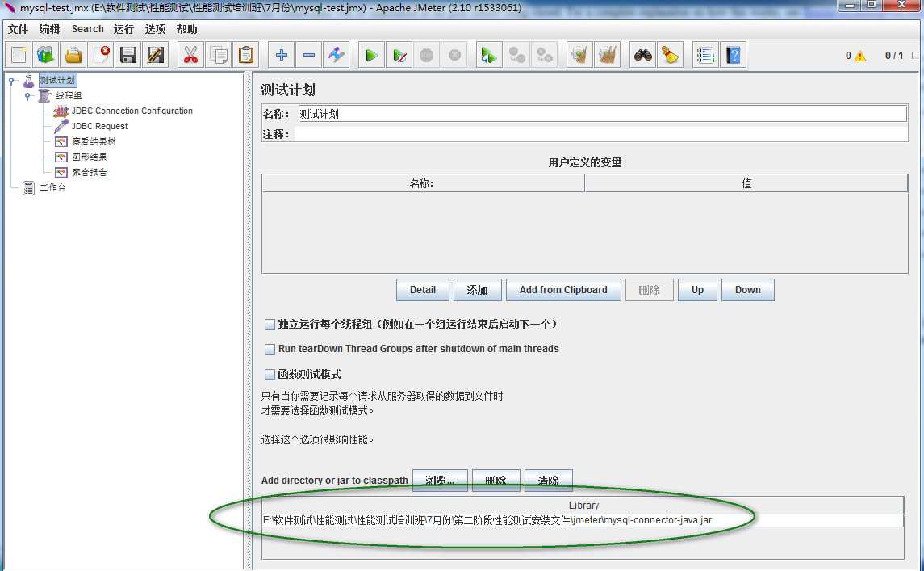This screenshot has height=571, width=924.
Task: Toggle 函数测试模式 checkbox
Action: pyautogui.click(x=270, y=374)
